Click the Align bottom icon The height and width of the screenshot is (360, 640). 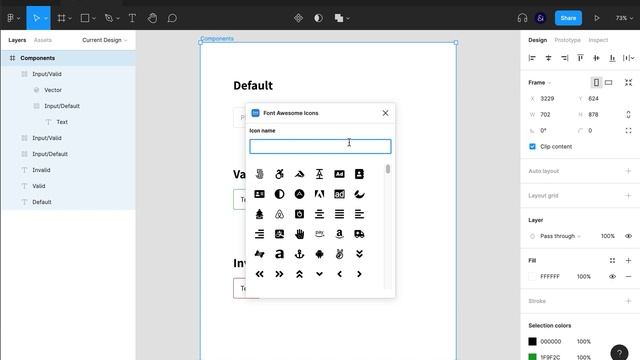pyautogui.click(x=612, y=58)
